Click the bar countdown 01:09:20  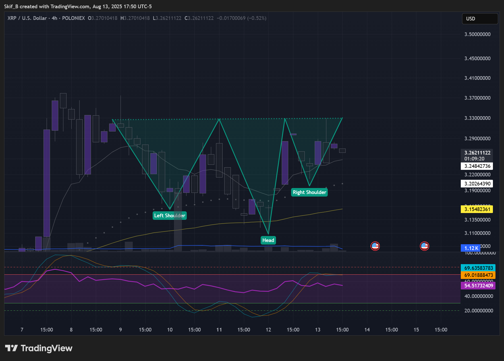click(474, 159)
